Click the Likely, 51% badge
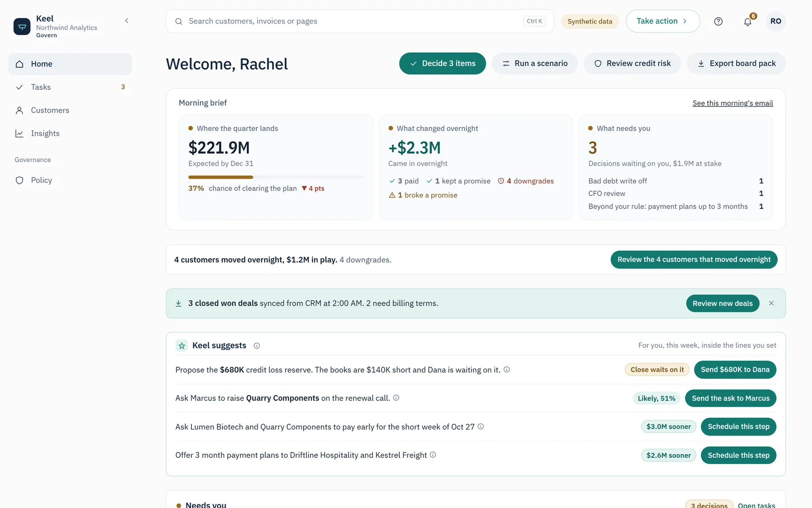This screenshot has width=812, height=508. coord(656,398)
